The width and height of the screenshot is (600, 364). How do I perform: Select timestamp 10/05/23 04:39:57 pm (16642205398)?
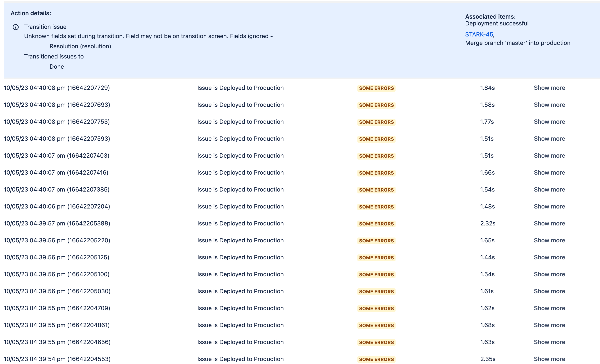[x=57, y=223]
